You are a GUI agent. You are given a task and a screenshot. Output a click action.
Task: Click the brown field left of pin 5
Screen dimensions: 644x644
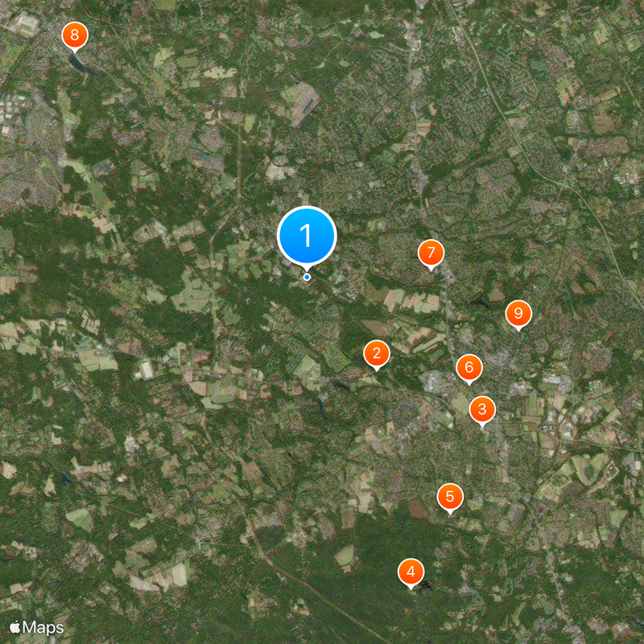(x=418, y=509)
